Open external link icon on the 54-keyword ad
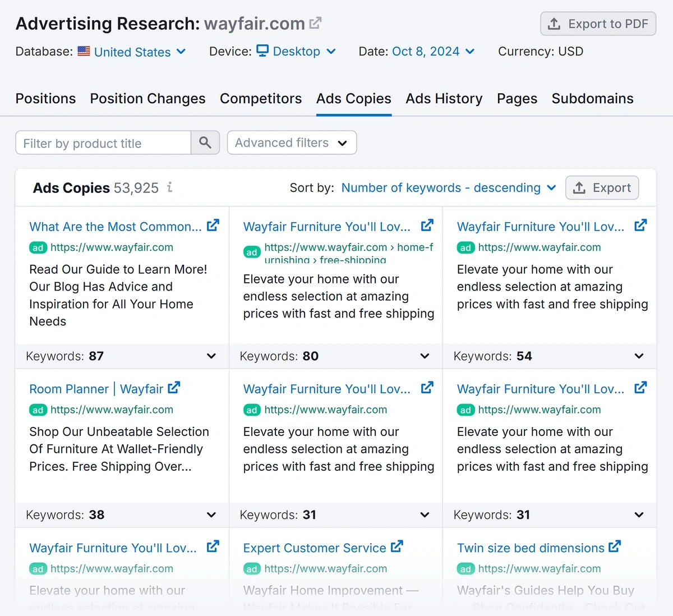Image resolution: width=673 pixels, height=616 pixels. tap(641, 226)
